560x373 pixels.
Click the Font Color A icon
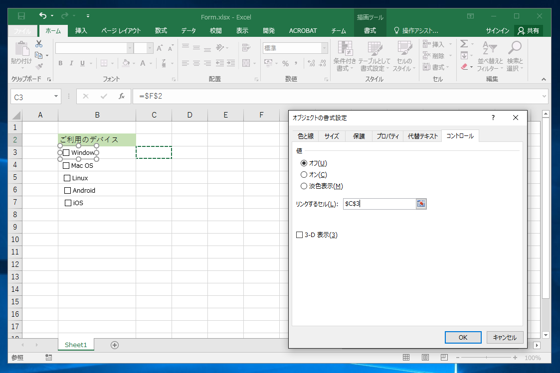pyautogui.click(x=142, y=63)
